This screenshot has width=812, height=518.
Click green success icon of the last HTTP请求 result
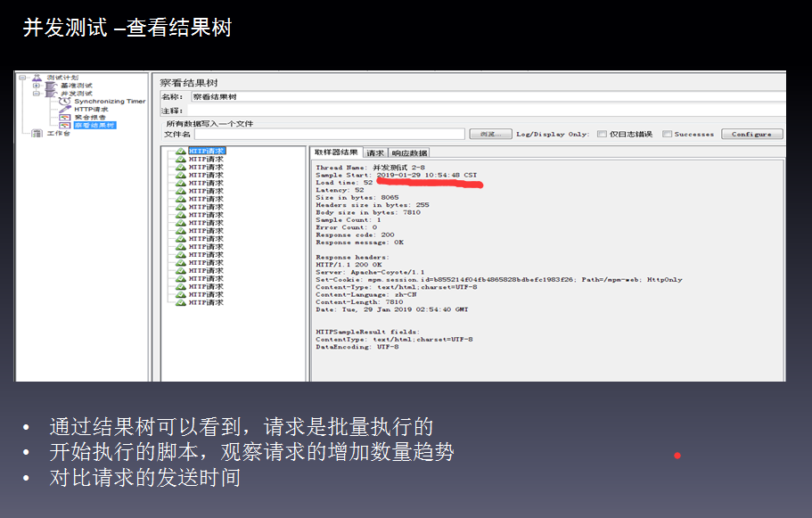[181, 302]
